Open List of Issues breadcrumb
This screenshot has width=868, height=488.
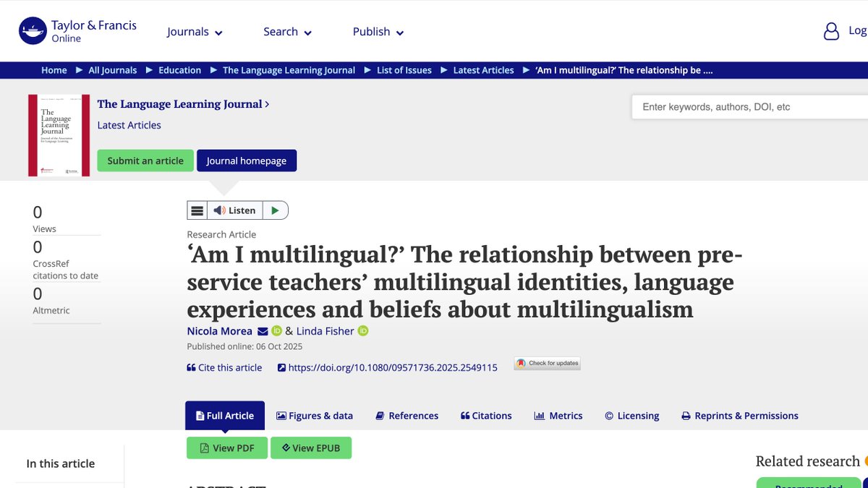coord(404,70)
